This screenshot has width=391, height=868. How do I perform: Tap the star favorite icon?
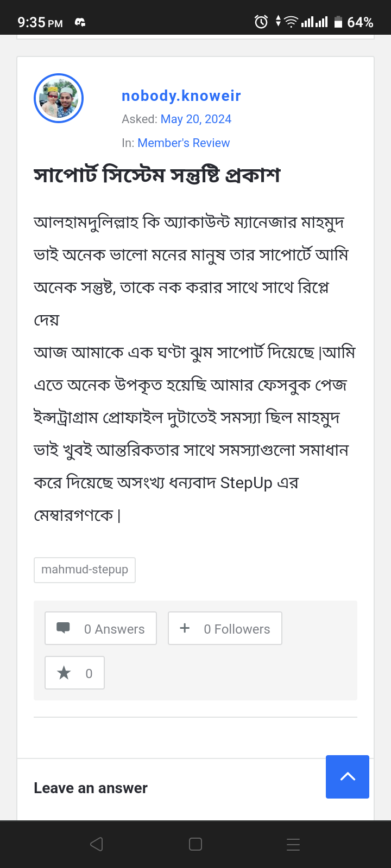64,673
